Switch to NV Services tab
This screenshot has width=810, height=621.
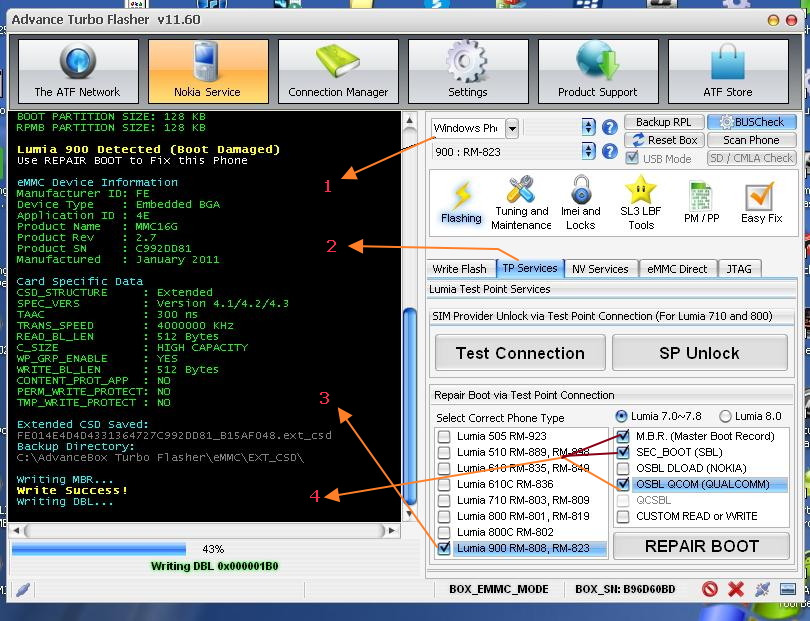600,269
